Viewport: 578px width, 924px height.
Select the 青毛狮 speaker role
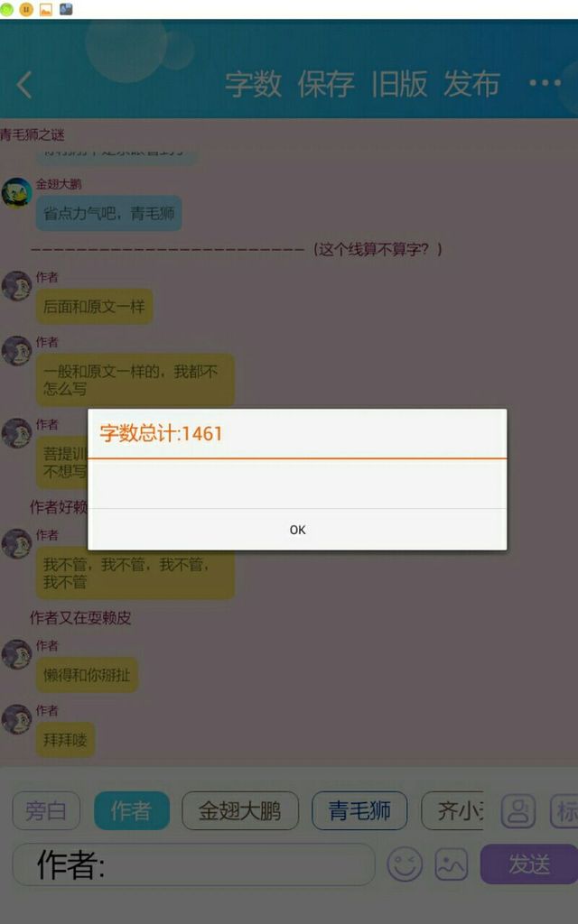[359, 811]
